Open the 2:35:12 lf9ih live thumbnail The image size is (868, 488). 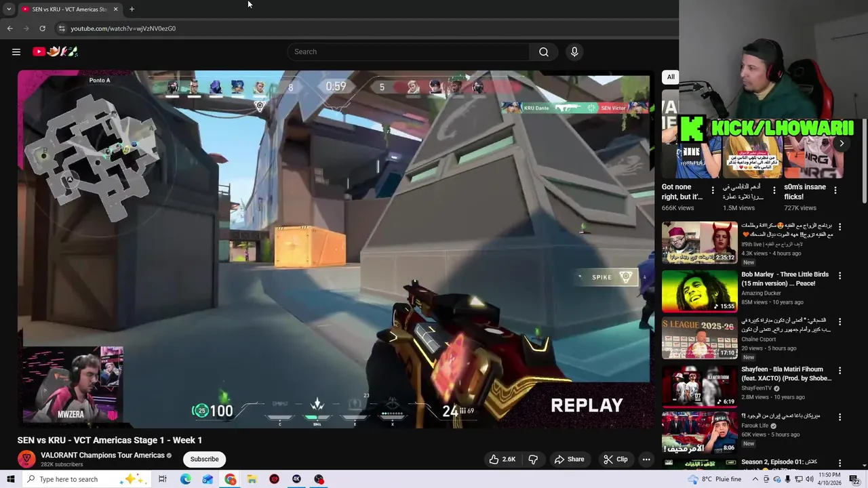click(699, 243)
